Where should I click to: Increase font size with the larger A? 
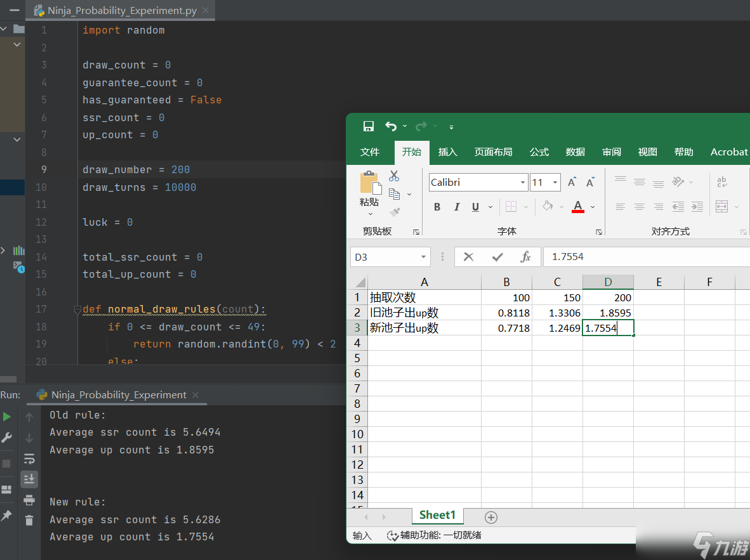tap(572, 182)
